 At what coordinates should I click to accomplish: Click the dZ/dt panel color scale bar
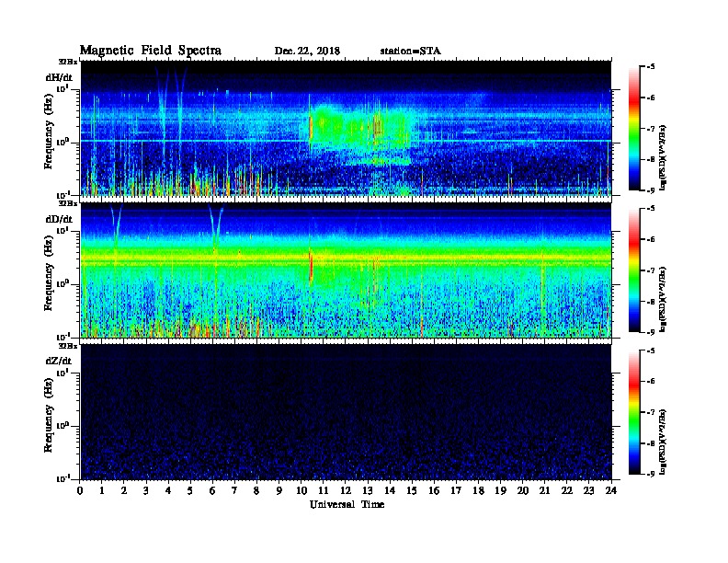(634, 412)
